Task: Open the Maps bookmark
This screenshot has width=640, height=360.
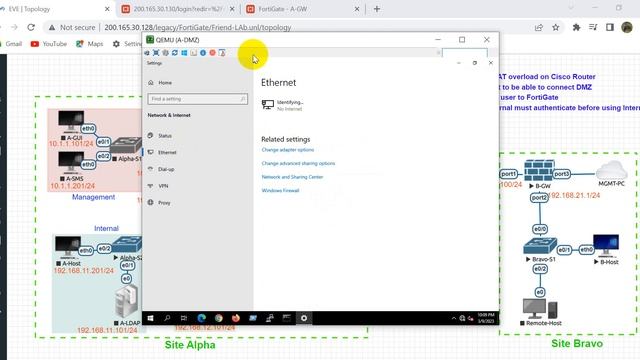Action: click(x=90, y=44)
